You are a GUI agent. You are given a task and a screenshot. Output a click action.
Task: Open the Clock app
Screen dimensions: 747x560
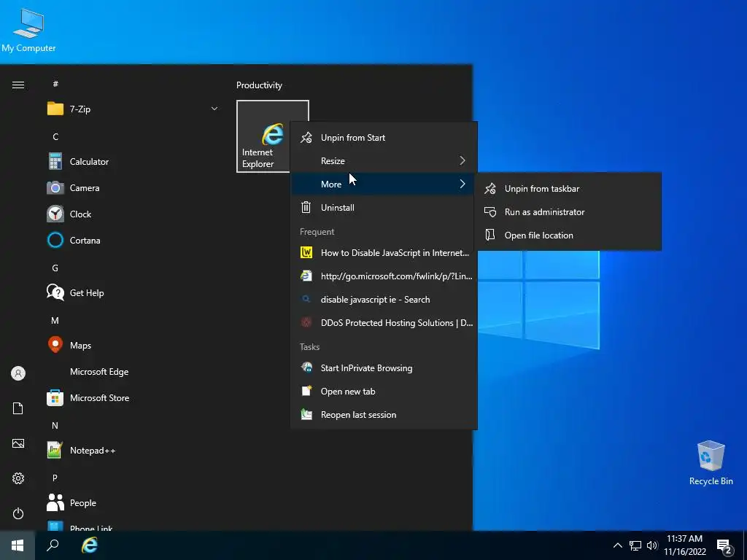coord(133,214)
